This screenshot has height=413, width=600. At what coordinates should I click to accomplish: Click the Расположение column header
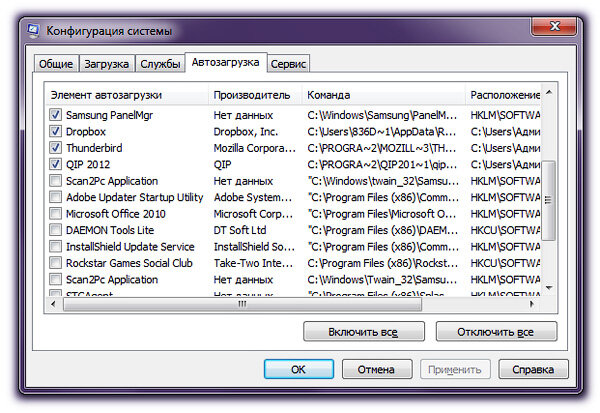point(503,95)
